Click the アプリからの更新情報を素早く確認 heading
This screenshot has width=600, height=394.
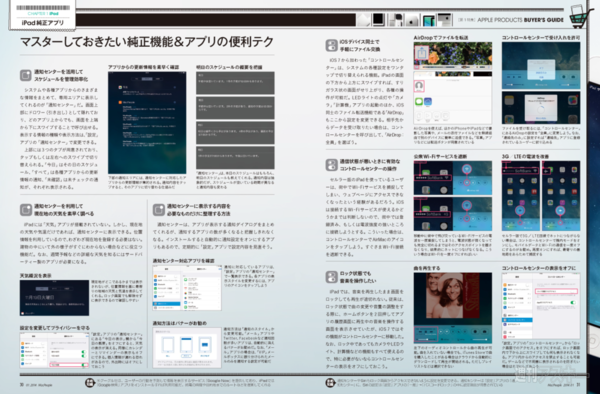[x=143, y=67]
